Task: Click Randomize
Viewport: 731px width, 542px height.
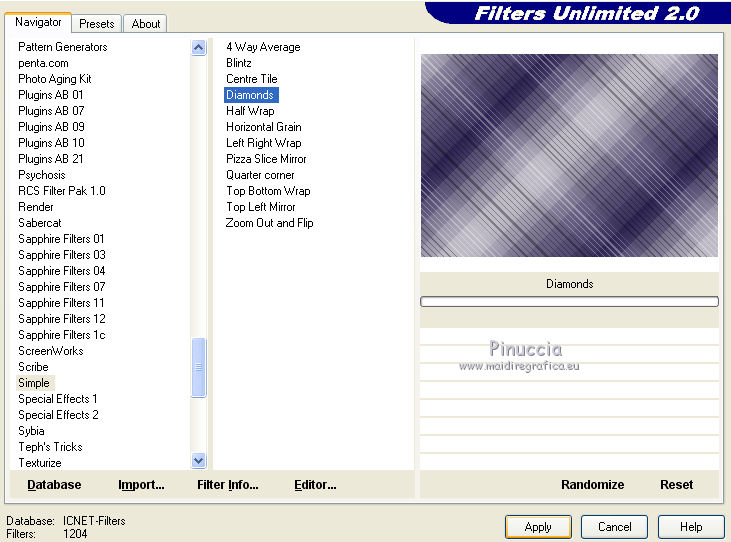Action: pyautogui.click(x=593, y=485)
